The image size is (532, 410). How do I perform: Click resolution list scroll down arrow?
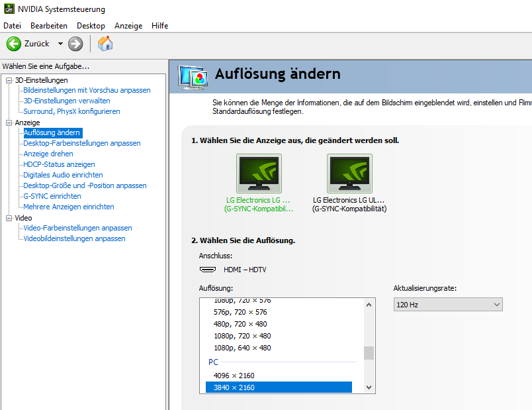[x=369, y=387]
